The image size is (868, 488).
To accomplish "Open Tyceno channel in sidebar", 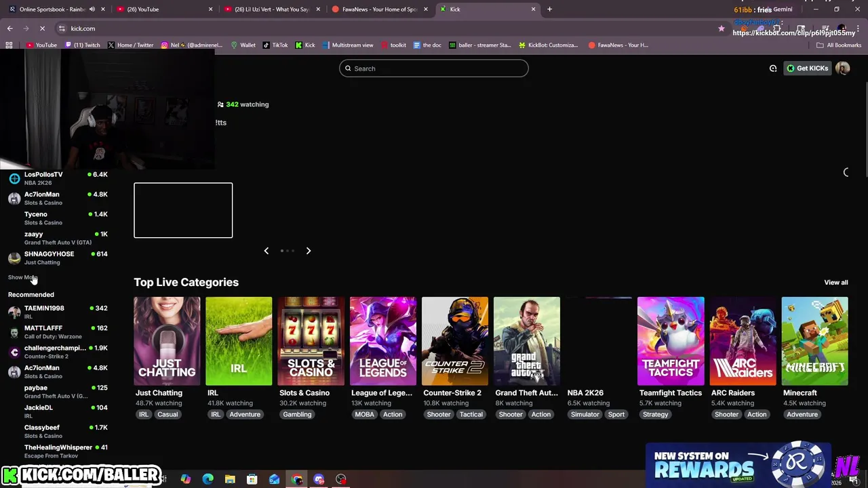I will 58,218.
